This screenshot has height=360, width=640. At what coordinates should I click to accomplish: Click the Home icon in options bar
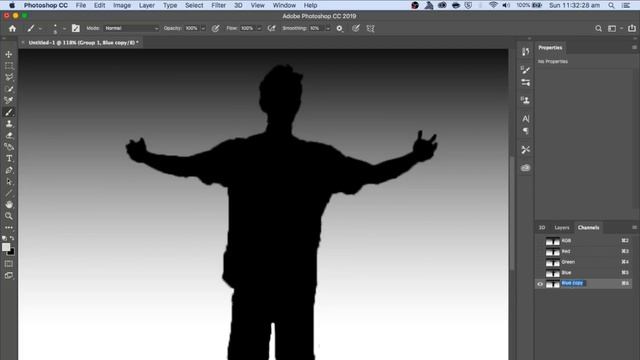(12, 28)
